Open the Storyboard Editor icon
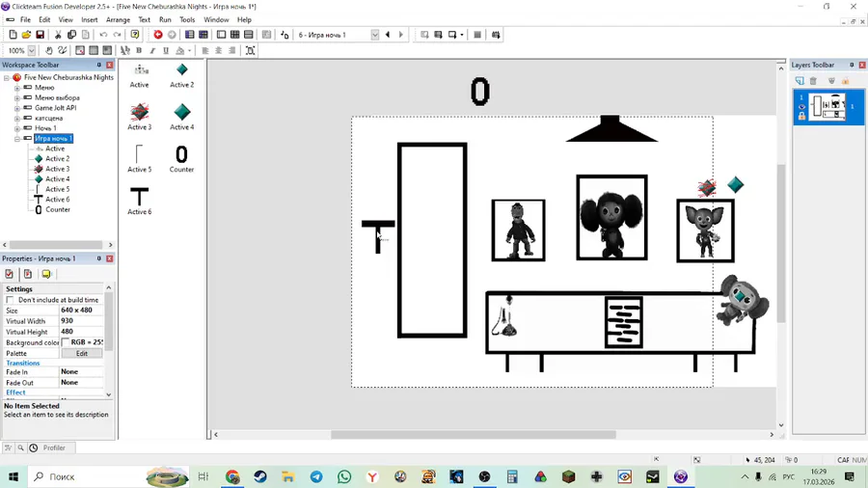868x488 pixels. 189,35
